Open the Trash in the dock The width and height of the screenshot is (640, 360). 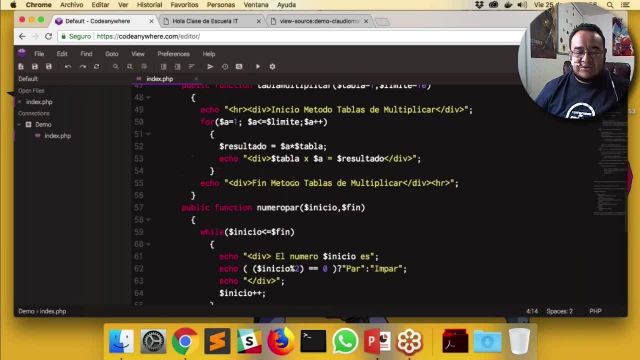coord(519,341)
